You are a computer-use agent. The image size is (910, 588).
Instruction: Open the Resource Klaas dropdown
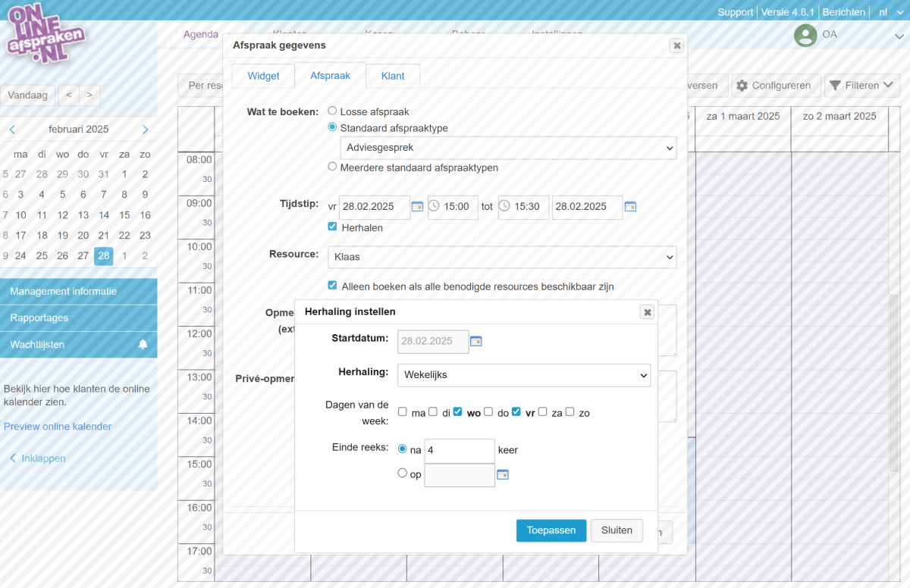coord(502,257)
